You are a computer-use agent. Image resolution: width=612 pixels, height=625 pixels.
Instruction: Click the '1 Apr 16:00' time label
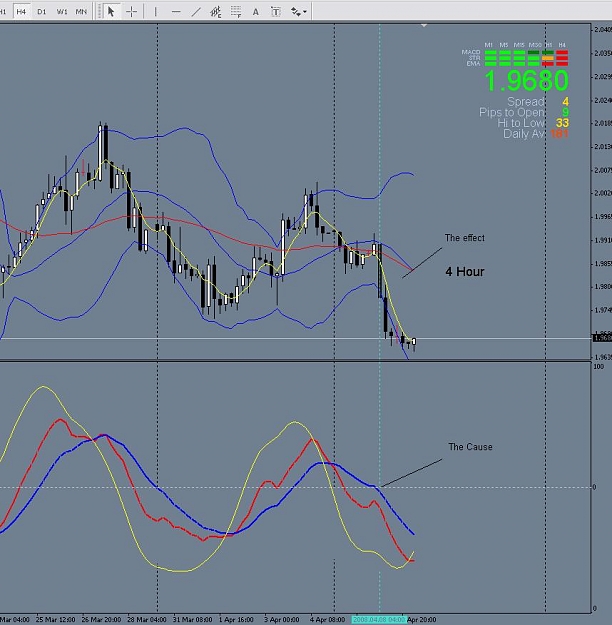coord(236,620)
